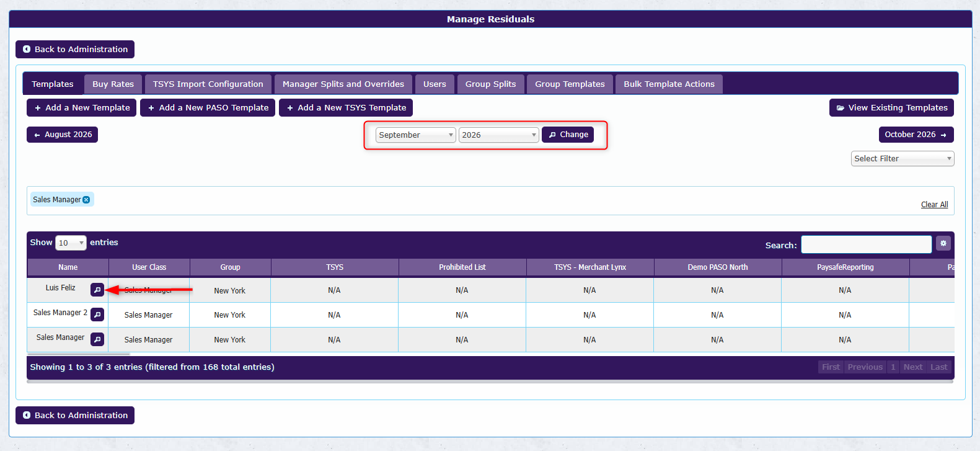Click Add a New Template button
Screen dimensions: 980x451
[x=82, y=107]
